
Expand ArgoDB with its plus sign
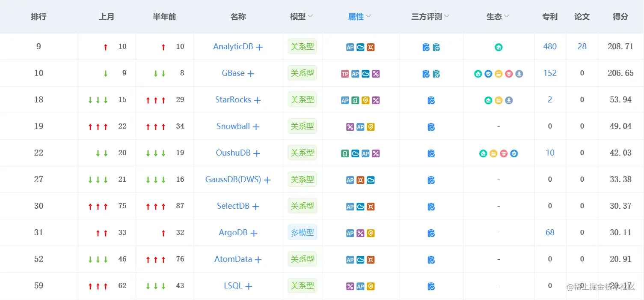pyautogui.click(x=254, y=233)
